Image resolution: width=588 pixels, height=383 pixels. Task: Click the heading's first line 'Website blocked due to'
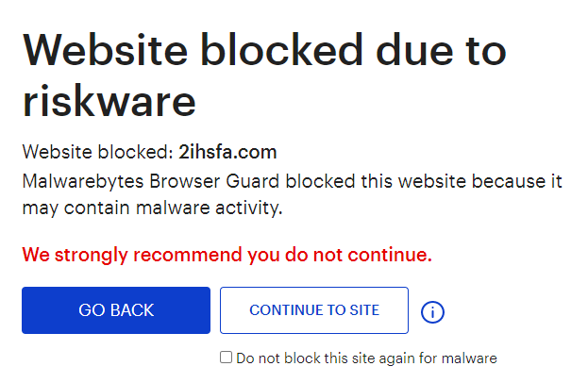pos(263,49)
